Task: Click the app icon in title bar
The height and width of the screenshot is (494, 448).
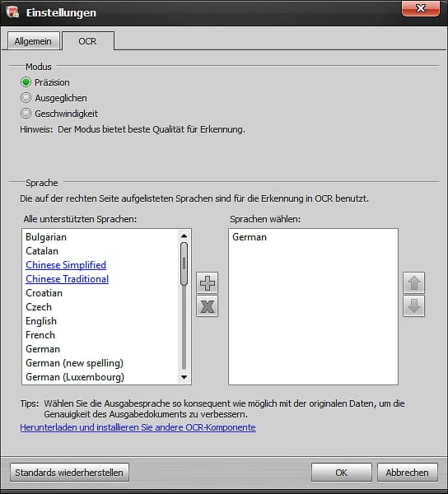Action: click(12, 12)
